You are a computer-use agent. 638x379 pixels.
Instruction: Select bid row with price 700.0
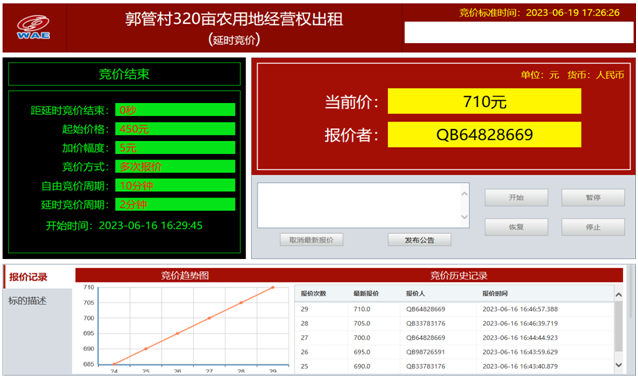pyautogui.click(x=454, y=337)
